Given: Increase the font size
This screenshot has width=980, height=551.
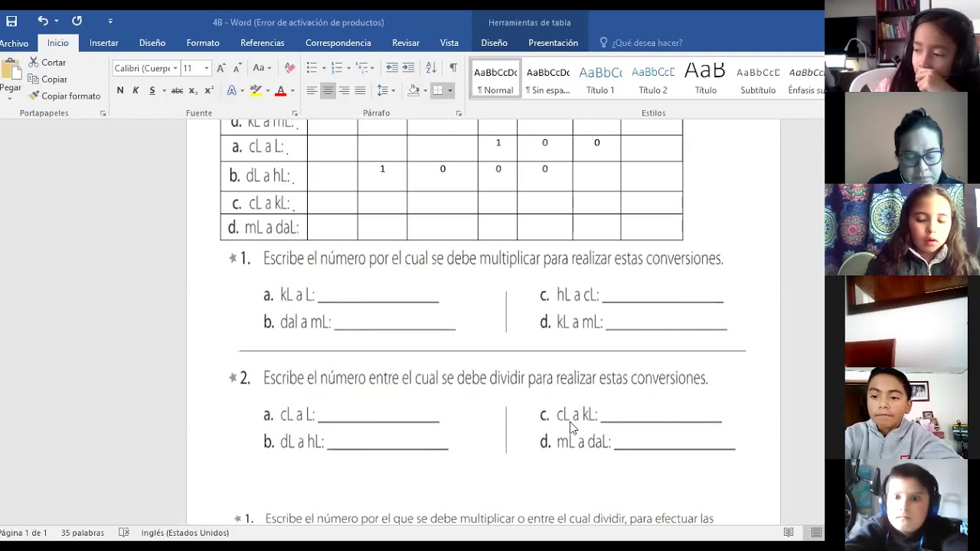Looking at the screenshot, I should tap(221, 69).
